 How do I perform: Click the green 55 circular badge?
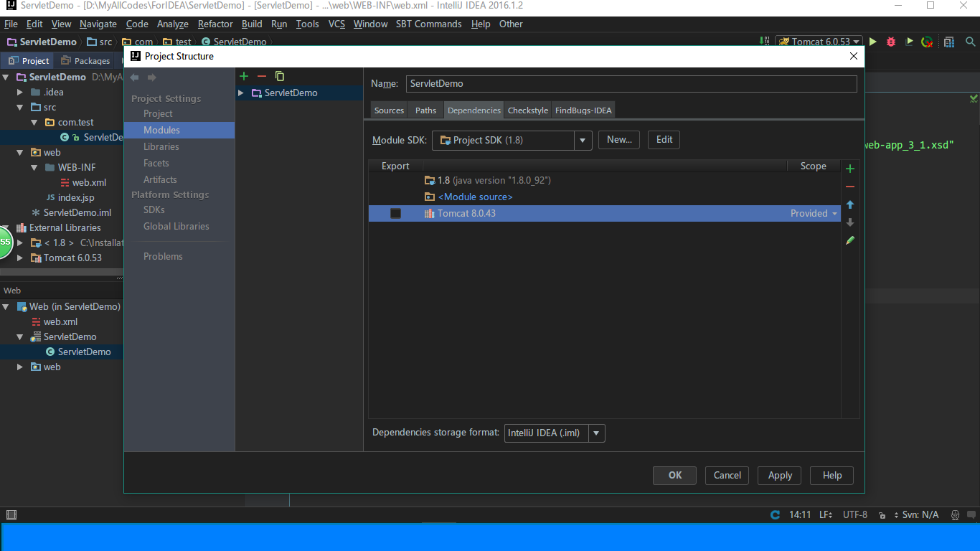tap(5, 242)
